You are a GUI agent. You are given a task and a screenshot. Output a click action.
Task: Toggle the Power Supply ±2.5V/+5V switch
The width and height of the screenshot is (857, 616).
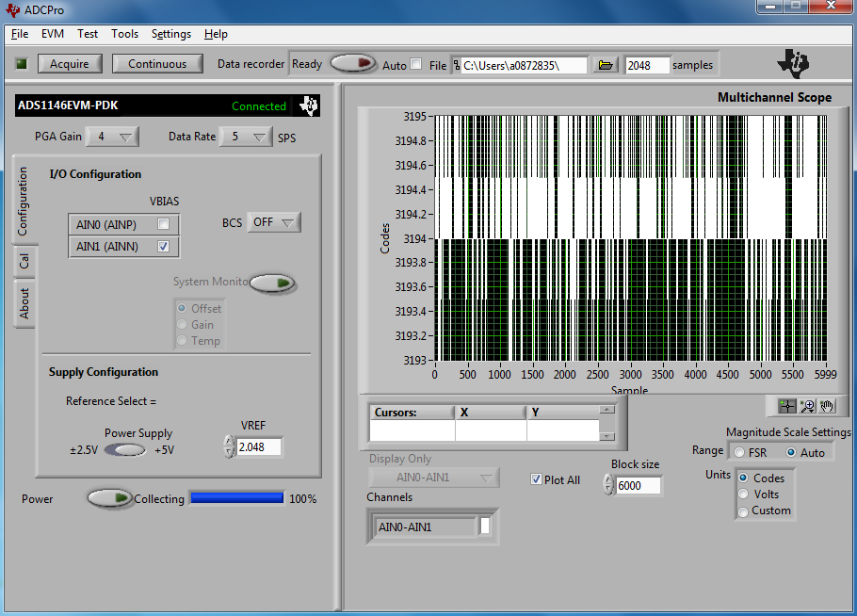click(125, 450)
